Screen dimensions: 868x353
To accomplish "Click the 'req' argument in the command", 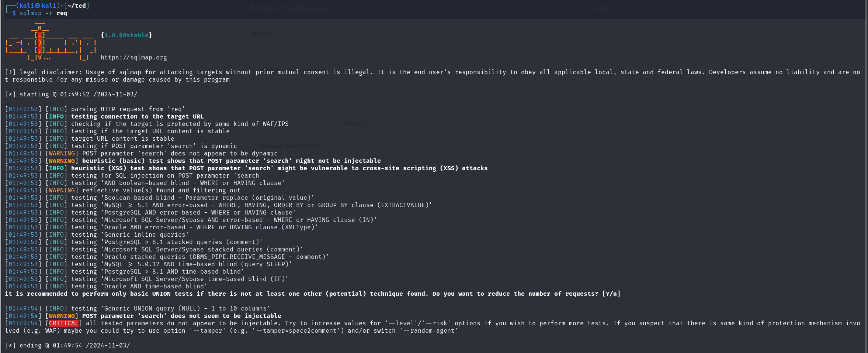I will tap(62, 13).
